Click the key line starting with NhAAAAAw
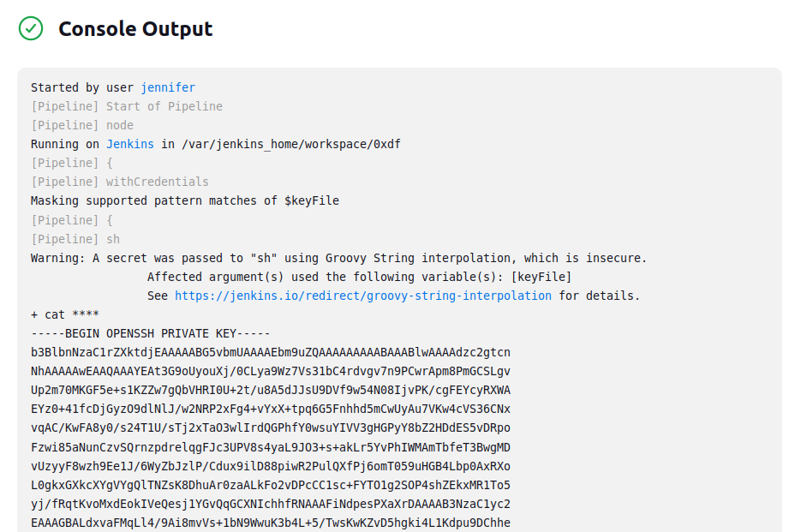The image size is (795, 532). click(271, 371)
